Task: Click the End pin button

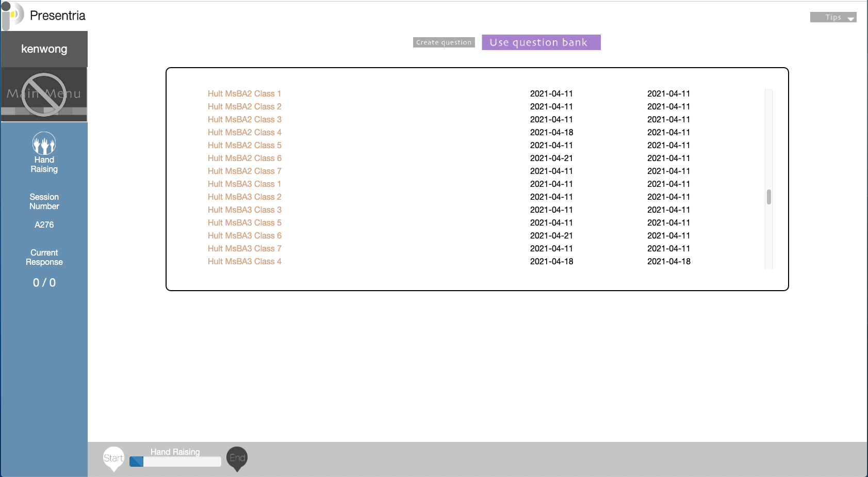Action: (237, 458)
